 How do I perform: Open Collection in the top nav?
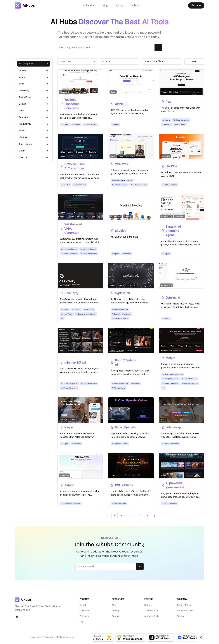pos(89,5)
